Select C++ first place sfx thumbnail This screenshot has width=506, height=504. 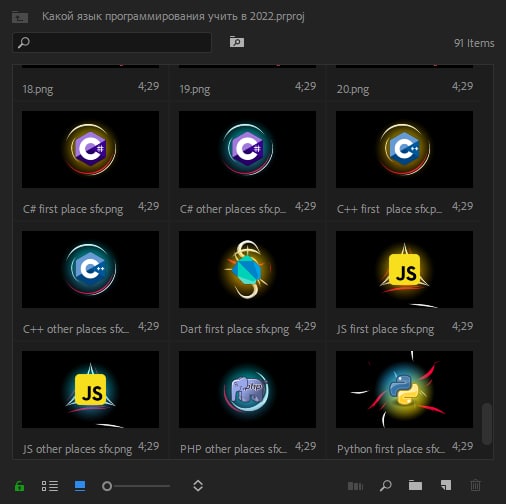point(404,149)
